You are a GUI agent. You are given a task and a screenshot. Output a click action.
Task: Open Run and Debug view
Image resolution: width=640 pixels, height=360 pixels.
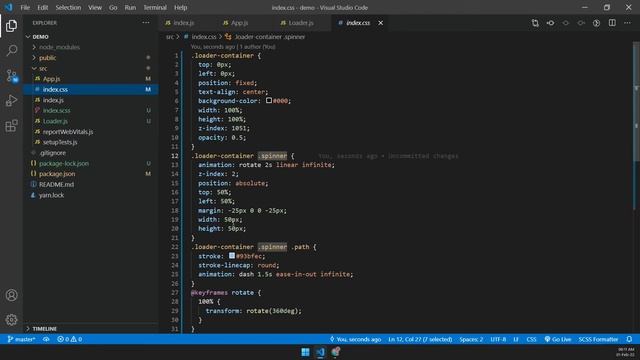[x=11, y=100]
